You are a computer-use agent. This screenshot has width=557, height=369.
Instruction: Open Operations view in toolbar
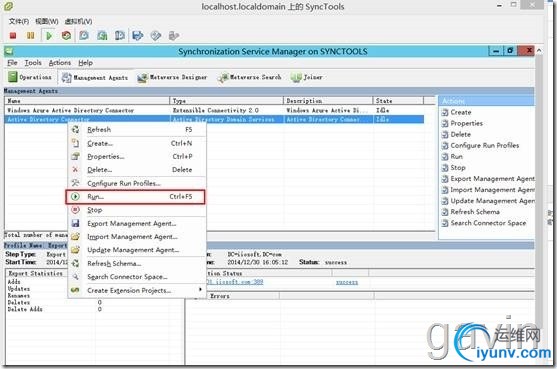(x=30, y=77)
